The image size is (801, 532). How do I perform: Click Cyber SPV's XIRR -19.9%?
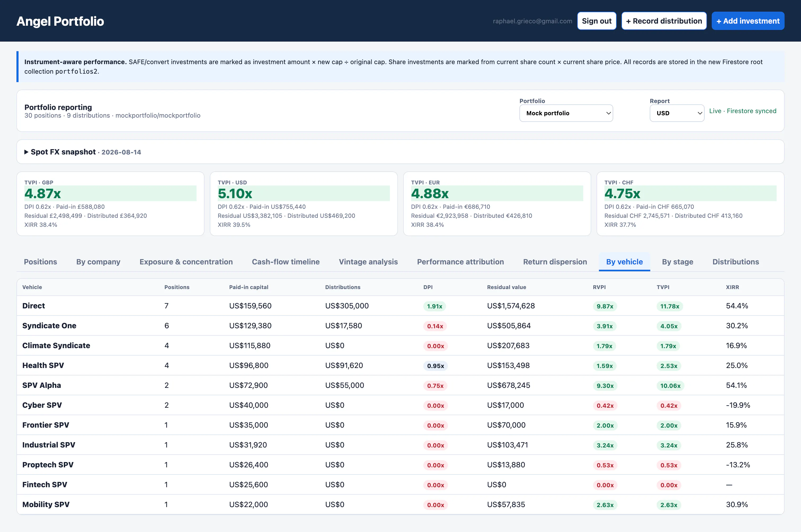tap(738, 405)
